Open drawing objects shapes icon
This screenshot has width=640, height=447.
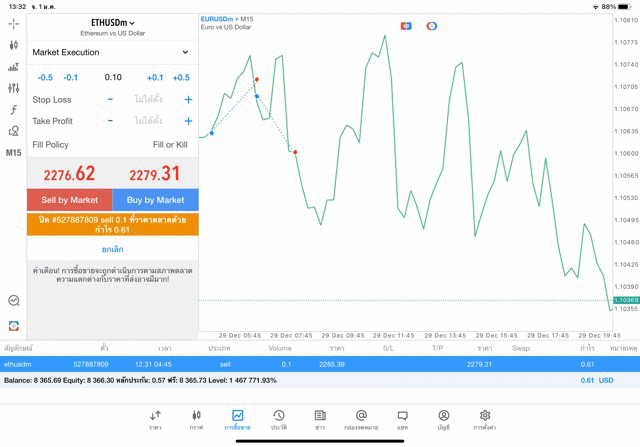pos(13,131)
